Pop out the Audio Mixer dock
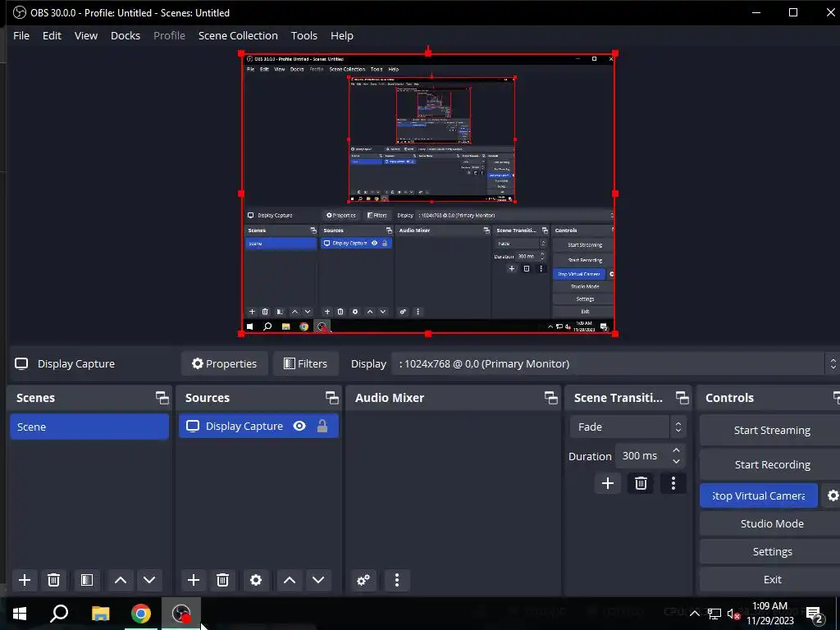The width and height of the screenshot is (840, 630). [550, 398]
